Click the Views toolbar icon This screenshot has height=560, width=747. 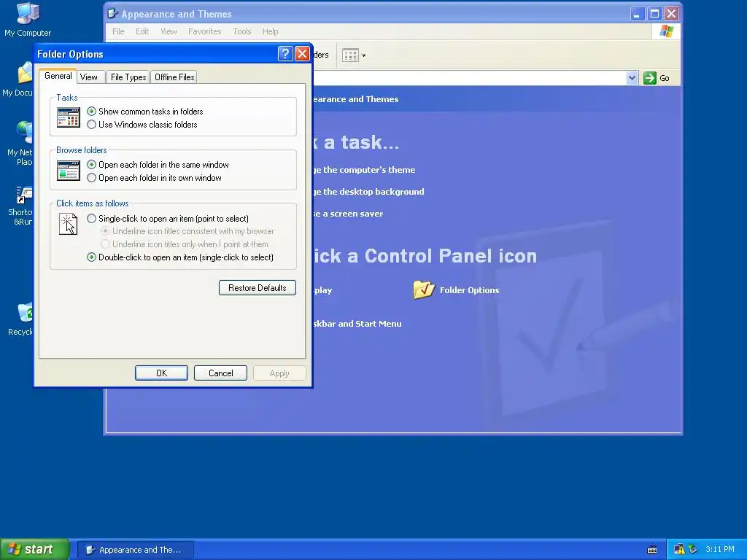point(350,55)
